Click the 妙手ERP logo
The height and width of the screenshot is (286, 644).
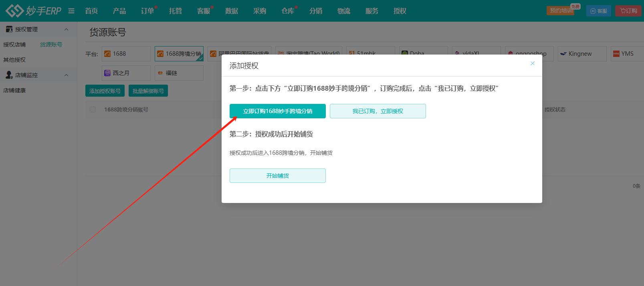[33, 11]
